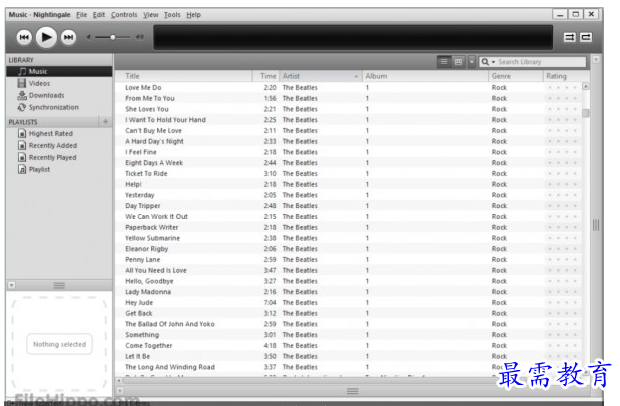
Task: Open the Recently Added playlist
Action: (x=59, y=145)
